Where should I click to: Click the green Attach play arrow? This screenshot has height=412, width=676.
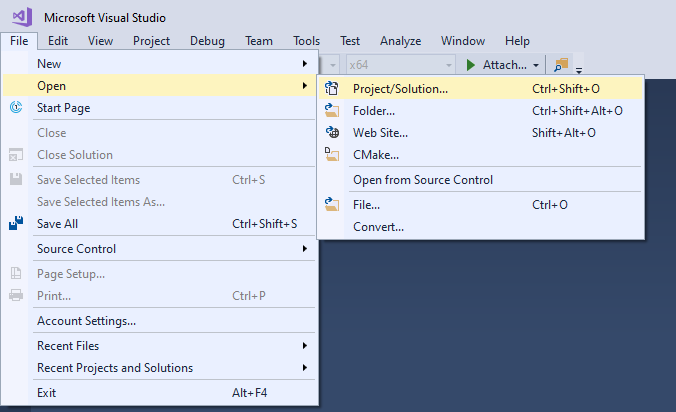click(x=470, y=65)
